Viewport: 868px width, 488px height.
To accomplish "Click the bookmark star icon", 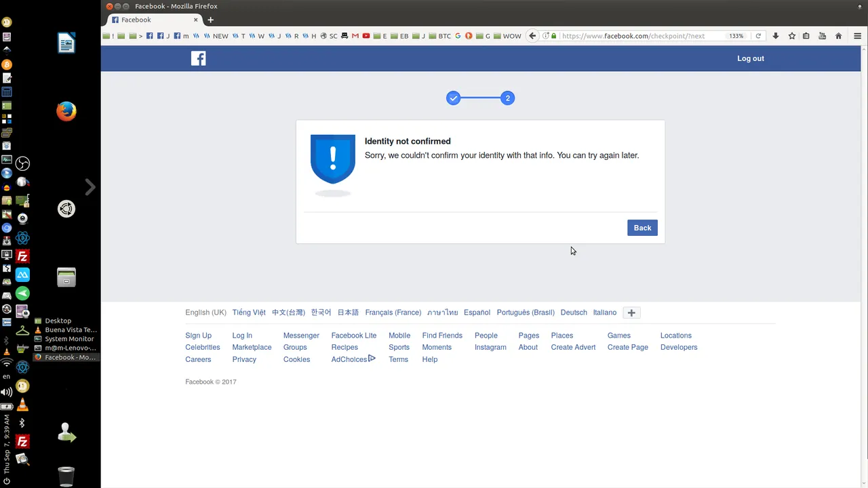I will (791, 36).
